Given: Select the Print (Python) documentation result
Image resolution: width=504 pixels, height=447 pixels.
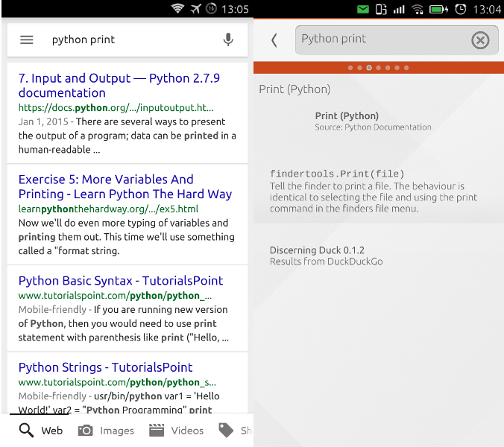Looking at the screenshot, I should click(x=347, y=116).
